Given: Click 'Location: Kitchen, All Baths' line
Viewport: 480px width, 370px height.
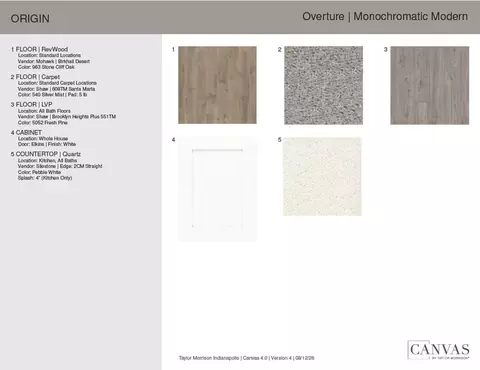Looking at the screenshot, I should [47, 161].
